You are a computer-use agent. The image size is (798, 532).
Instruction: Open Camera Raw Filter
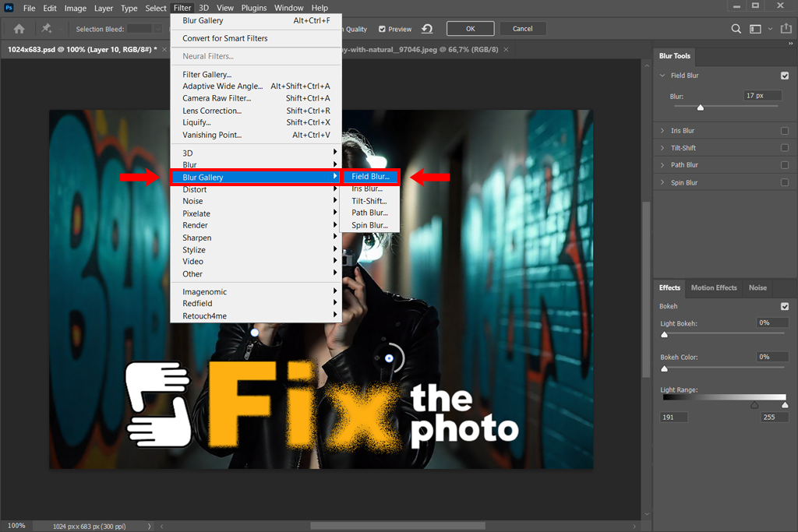coord(256,98)
